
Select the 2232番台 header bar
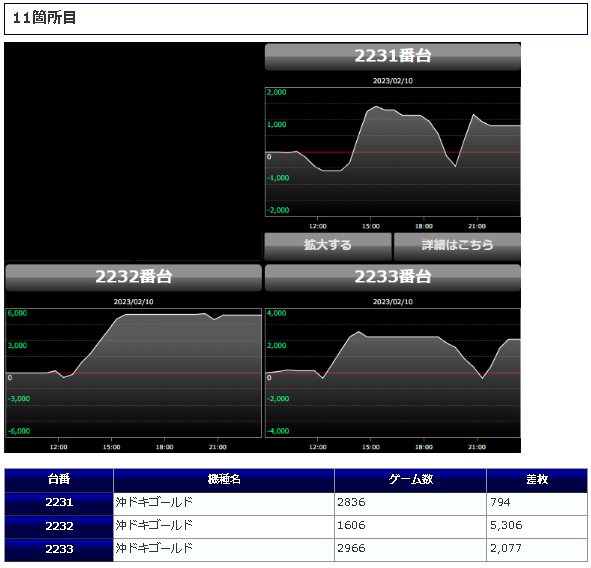133,278
